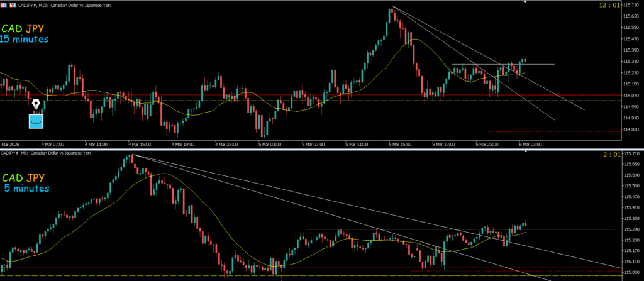Click the 4 Mar 07:00 time axis label

coord(52,143)
